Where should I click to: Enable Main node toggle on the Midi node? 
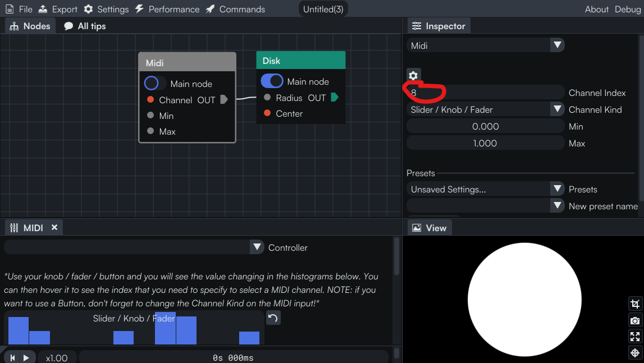[x=155, y=84]
